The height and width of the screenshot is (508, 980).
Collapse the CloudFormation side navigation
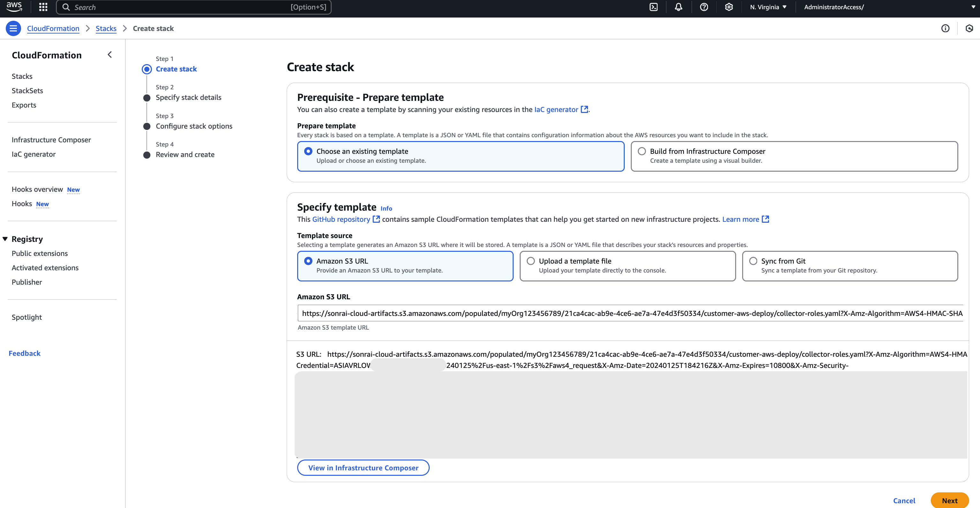[x=109, y=55]
